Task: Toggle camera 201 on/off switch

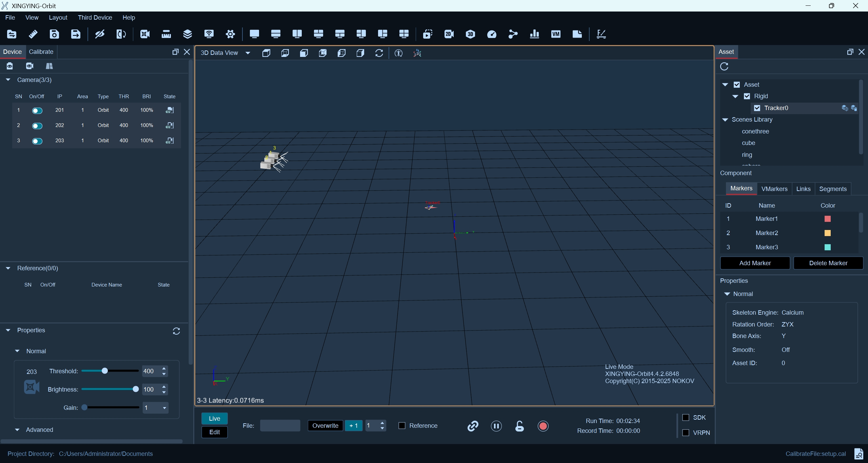Action: [x=37, y=110]
